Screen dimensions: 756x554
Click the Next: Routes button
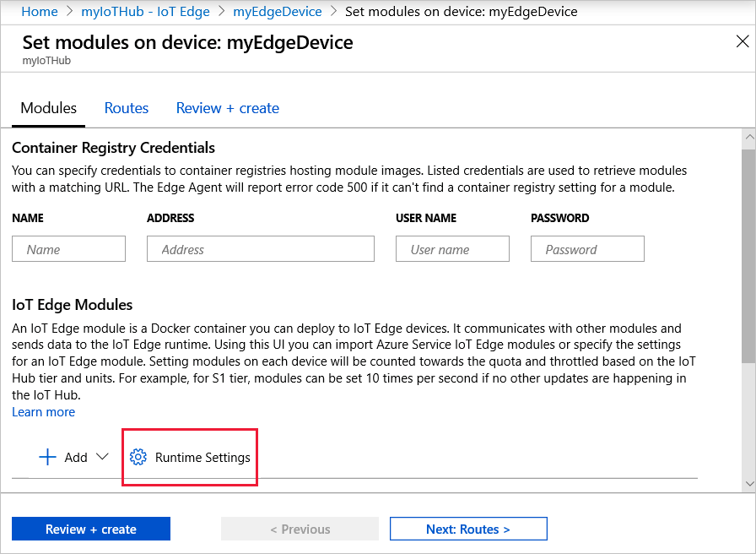[467, 528]
